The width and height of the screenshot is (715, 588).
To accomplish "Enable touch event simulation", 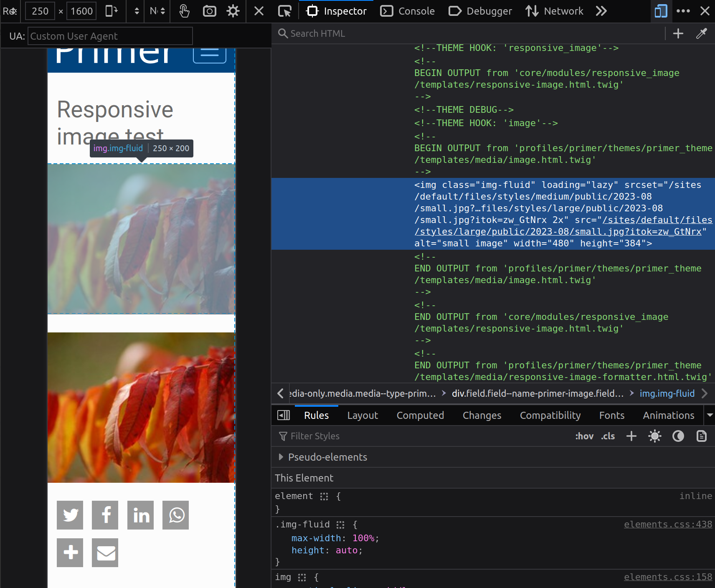I will 184,11.
